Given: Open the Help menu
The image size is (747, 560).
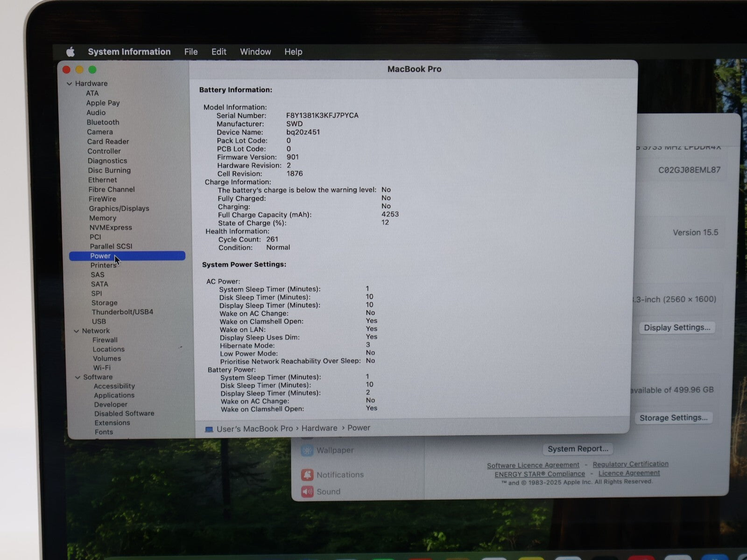Looking at the screenshot, I should [x=293, y=52].
